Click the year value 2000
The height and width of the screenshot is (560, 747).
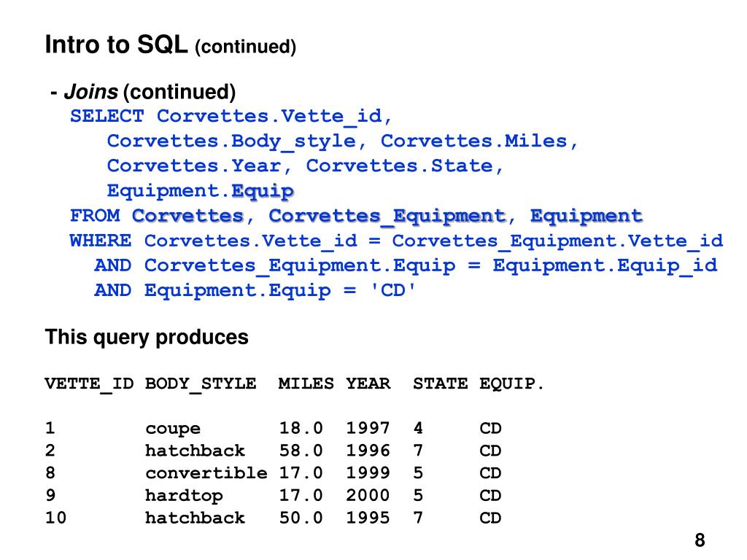coord(368,495)
